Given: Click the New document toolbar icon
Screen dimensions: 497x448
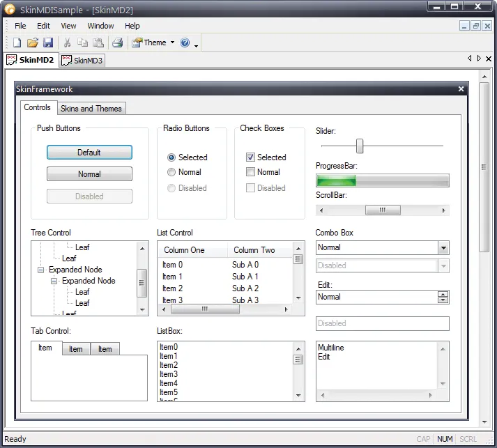Looking at the screenshot, I should pos(17,43).
